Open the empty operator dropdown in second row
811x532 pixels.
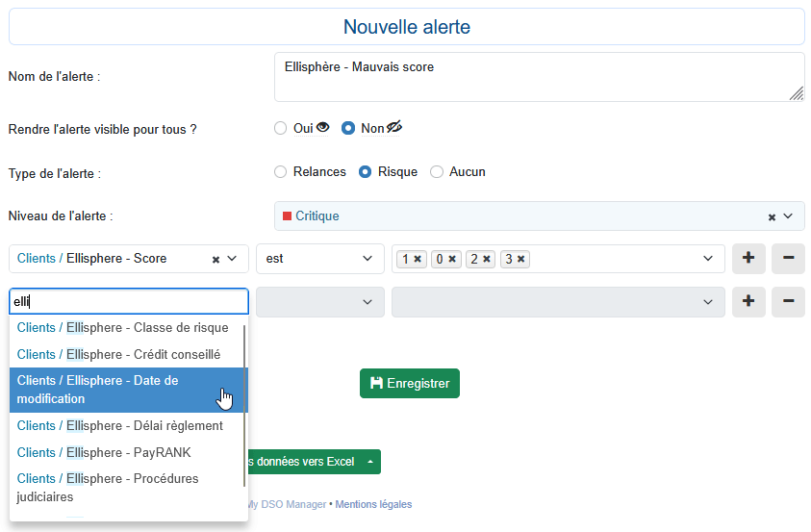[x=320, y=302]
